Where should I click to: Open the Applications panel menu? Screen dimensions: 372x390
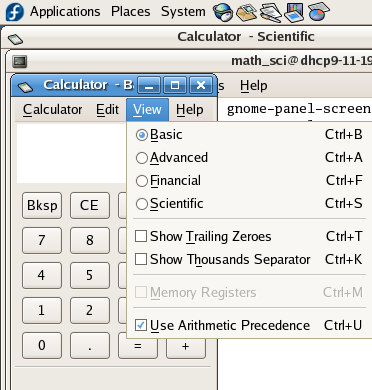(65, 12)
